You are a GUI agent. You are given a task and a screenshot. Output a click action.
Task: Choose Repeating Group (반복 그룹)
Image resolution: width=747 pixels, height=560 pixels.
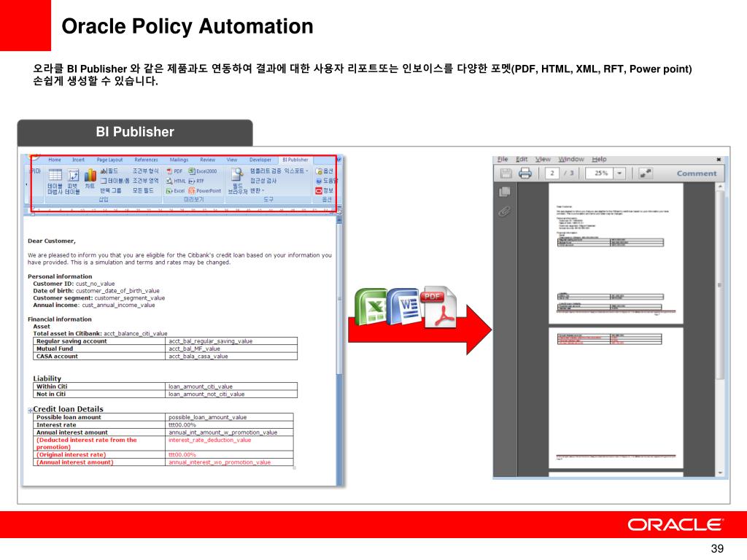[x=111, y=190]
